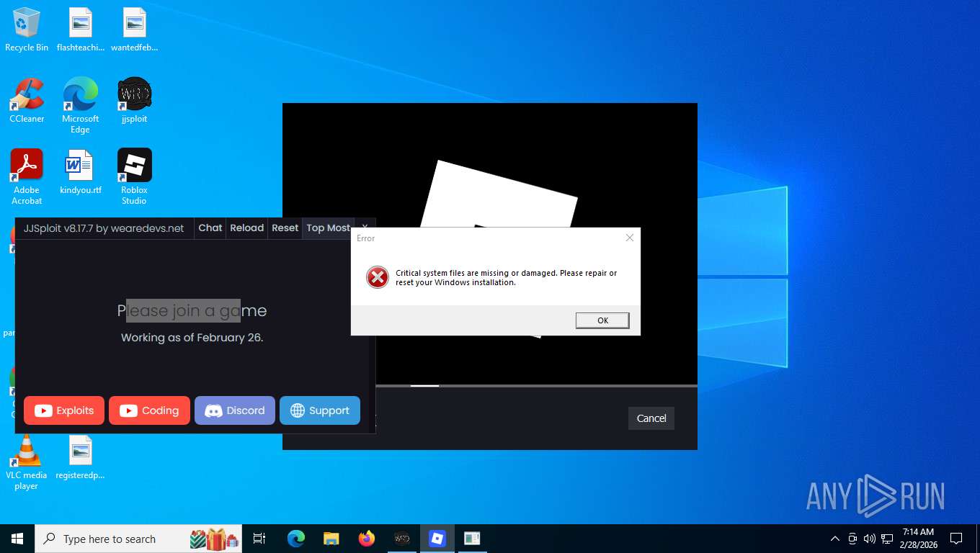Screen dimensions: 980x553
Task: Open the volume control in system tray
Action: (x=869, y=539)
